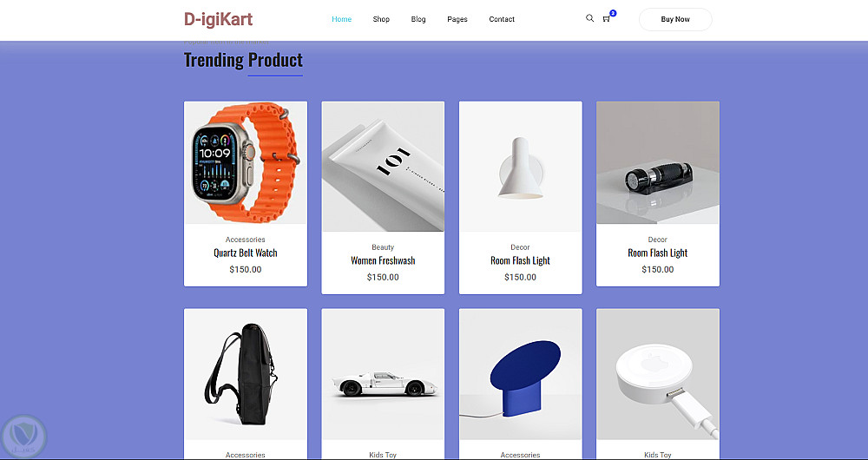868x460 pixels.
Task: Open the search magnifier icon
Action: 589,18
